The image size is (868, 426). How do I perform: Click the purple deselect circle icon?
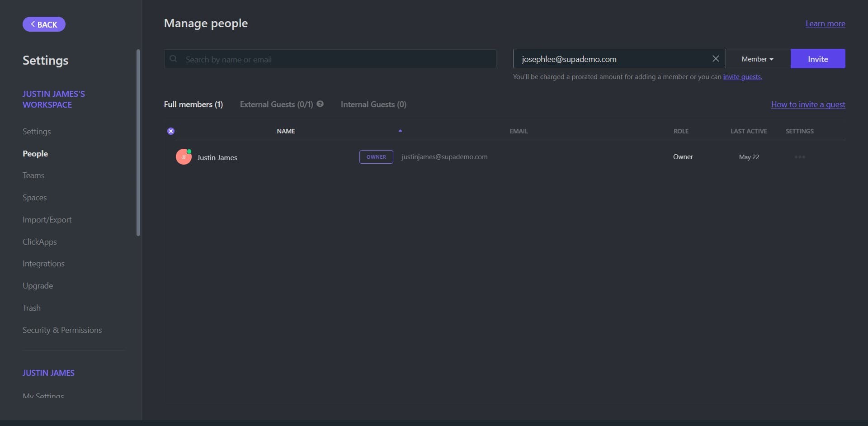(x=171, y=131)
